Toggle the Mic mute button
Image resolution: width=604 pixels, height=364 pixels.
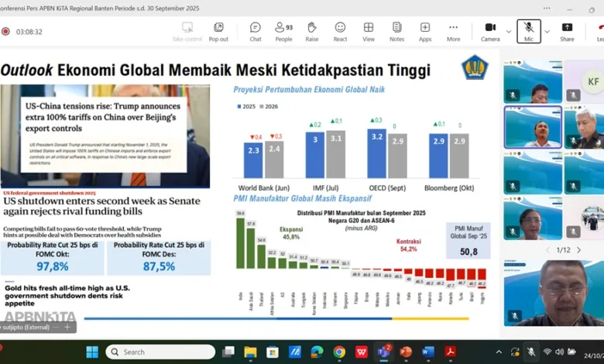coord(528,31)
